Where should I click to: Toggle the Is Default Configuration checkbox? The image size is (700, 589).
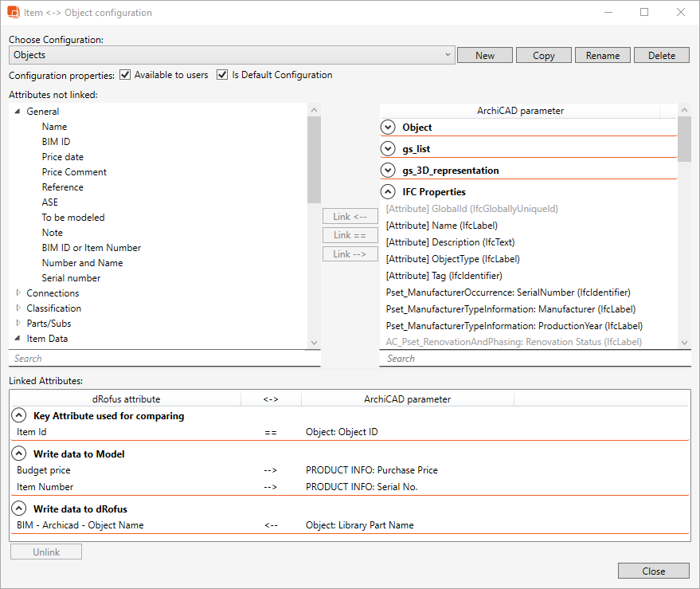coord(222,75)
